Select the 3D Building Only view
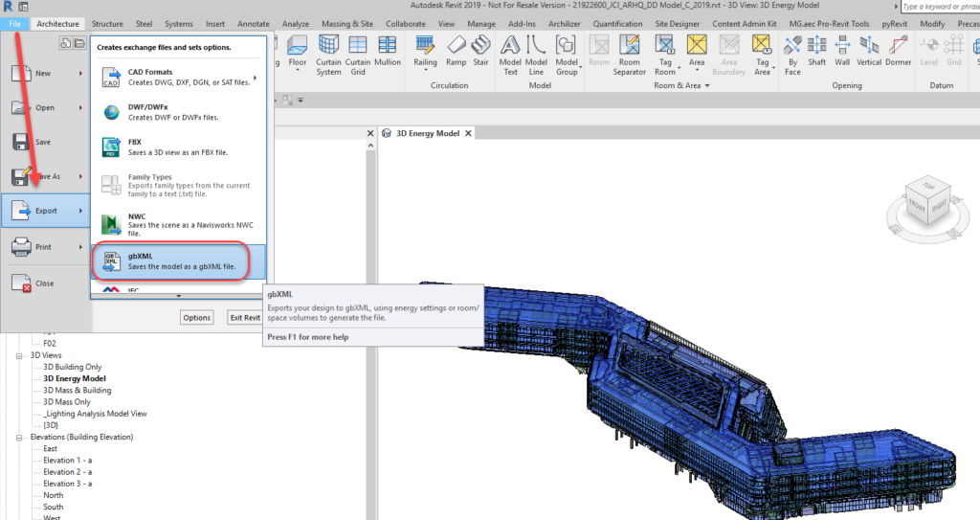Viewport: 980px width, 520px height. click(72, 368)
